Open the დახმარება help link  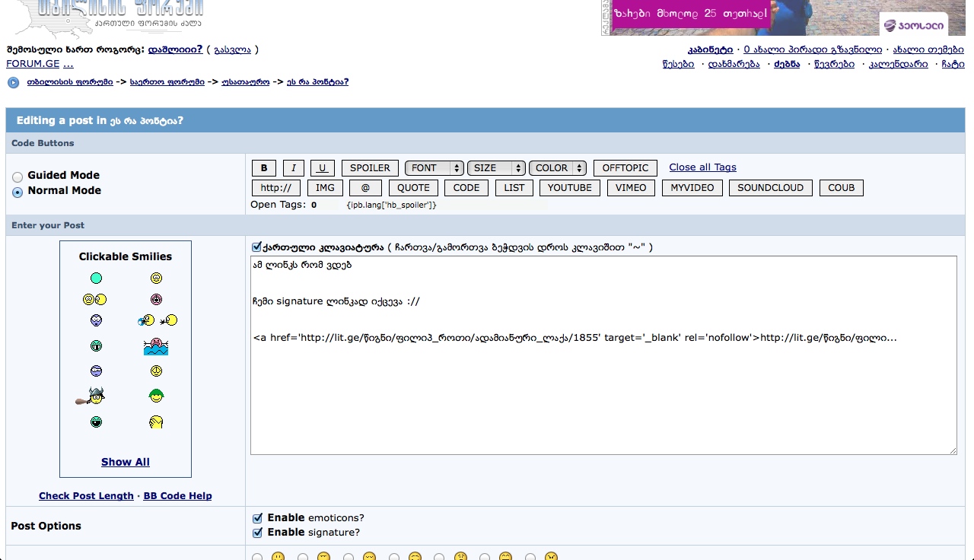[734, 64]
